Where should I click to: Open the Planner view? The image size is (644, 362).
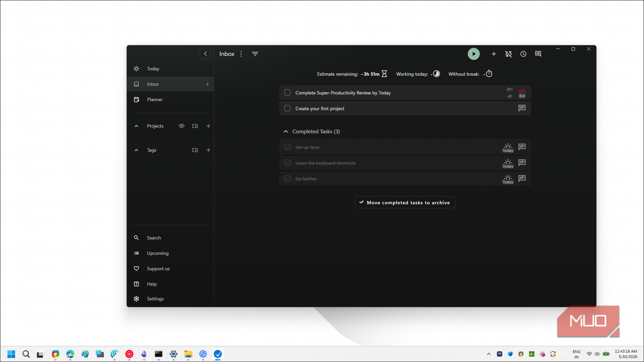pyautogui.click(x=170, y=99)
